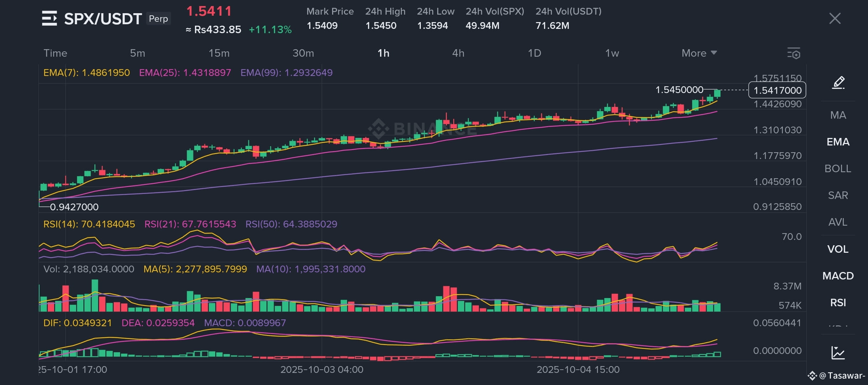Screen dimensions: 868x385
Task: Select the 1w timeframe
Action: coord(612,53)
